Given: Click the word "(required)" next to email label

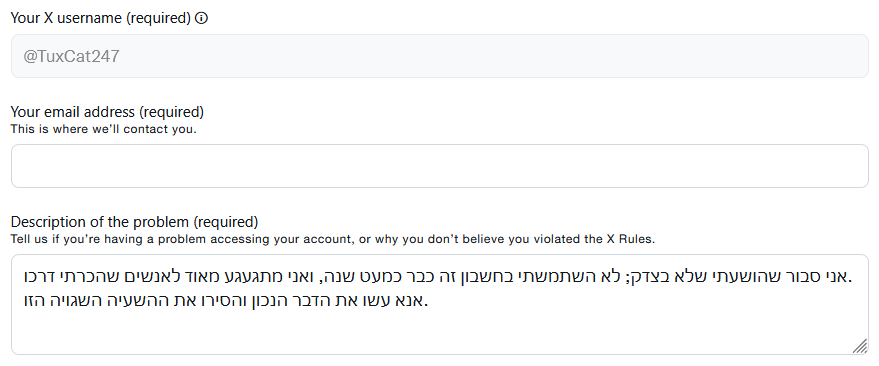Looking at the screenshot, I should [171, 112].
